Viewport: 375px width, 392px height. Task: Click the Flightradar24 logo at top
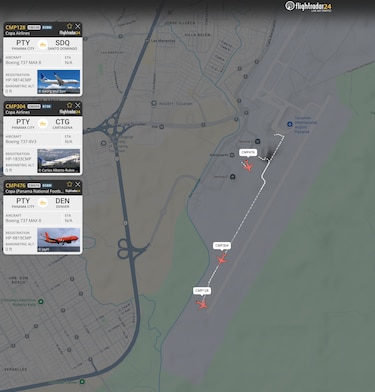[308, 6]
